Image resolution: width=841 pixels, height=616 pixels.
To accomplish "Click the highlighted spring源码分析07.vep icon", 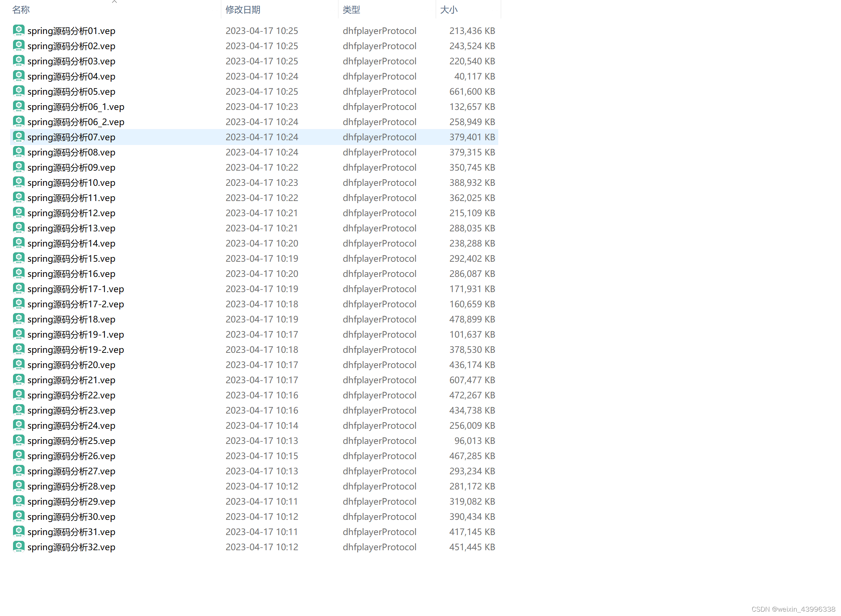I will 19,137.
